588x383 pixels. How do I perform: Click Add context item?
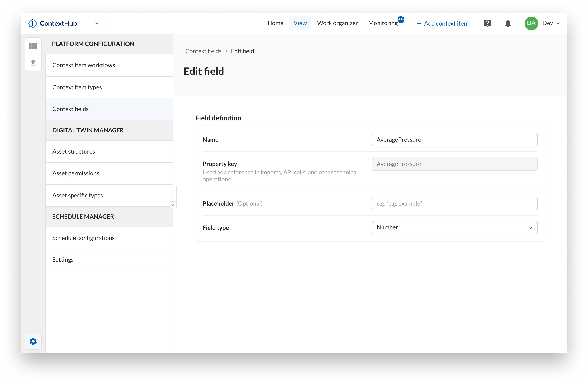[442, 23]
